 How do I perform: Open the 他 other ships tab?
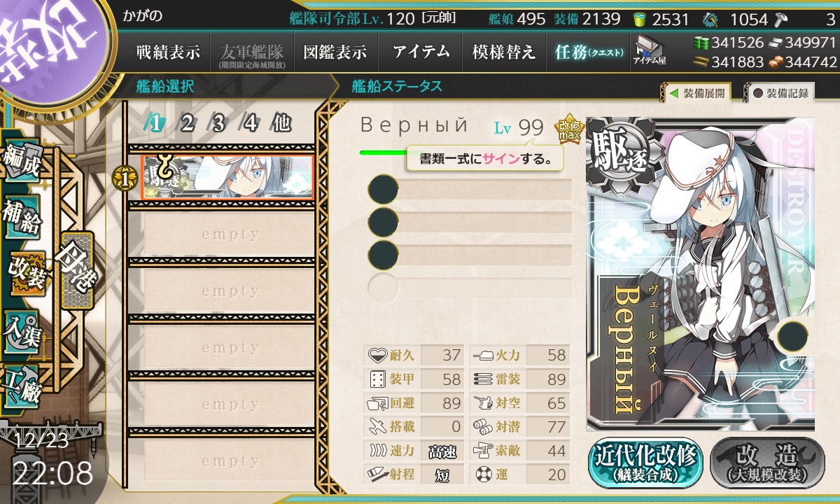click(x=281, y=123)
